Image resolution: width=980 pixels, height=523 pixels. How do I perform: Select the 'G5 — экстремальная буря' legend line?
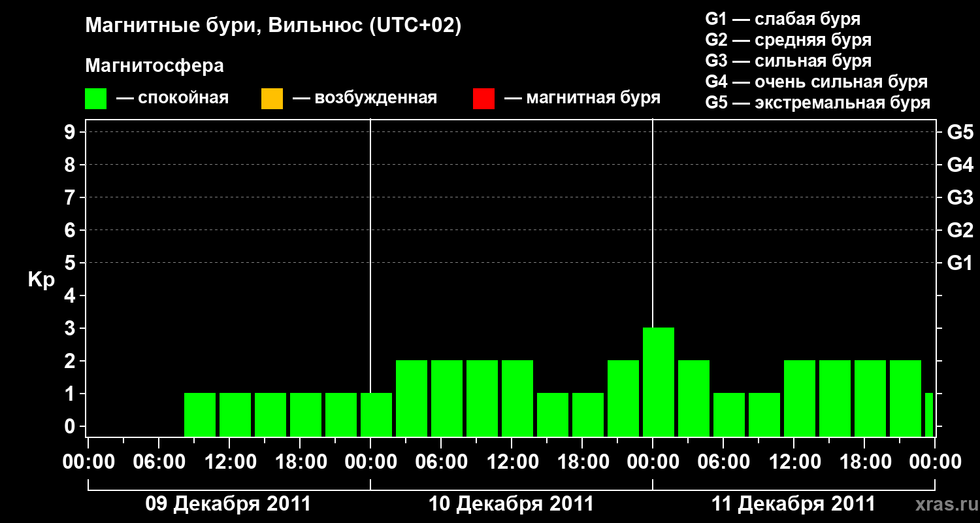[817, 103]
